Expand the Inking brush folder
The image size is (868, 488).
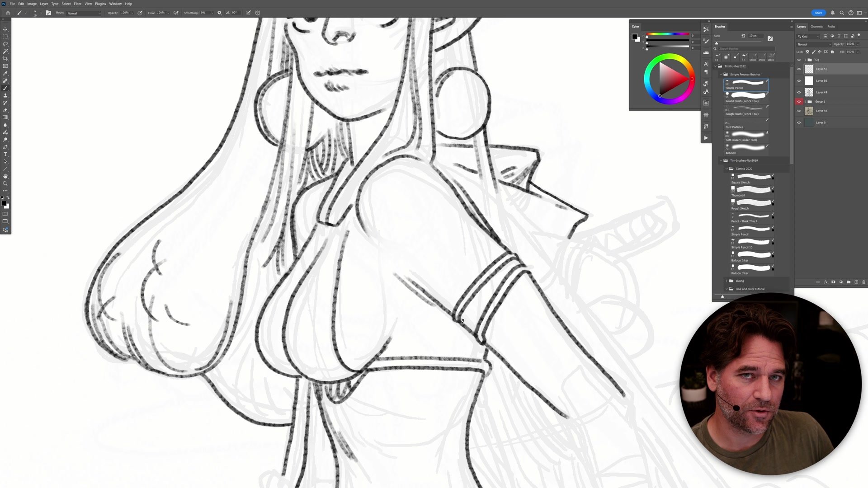coord(726,281)
